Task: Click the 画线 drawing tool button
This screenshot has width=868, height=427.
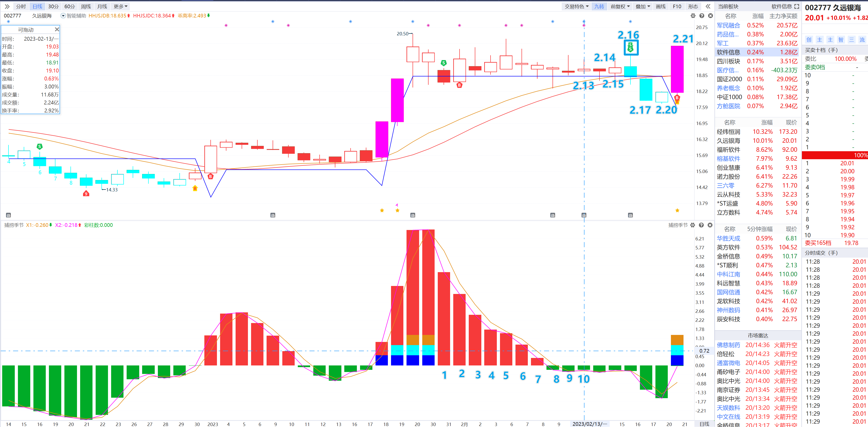Action: pyautogui.click(x=661, y=6)
